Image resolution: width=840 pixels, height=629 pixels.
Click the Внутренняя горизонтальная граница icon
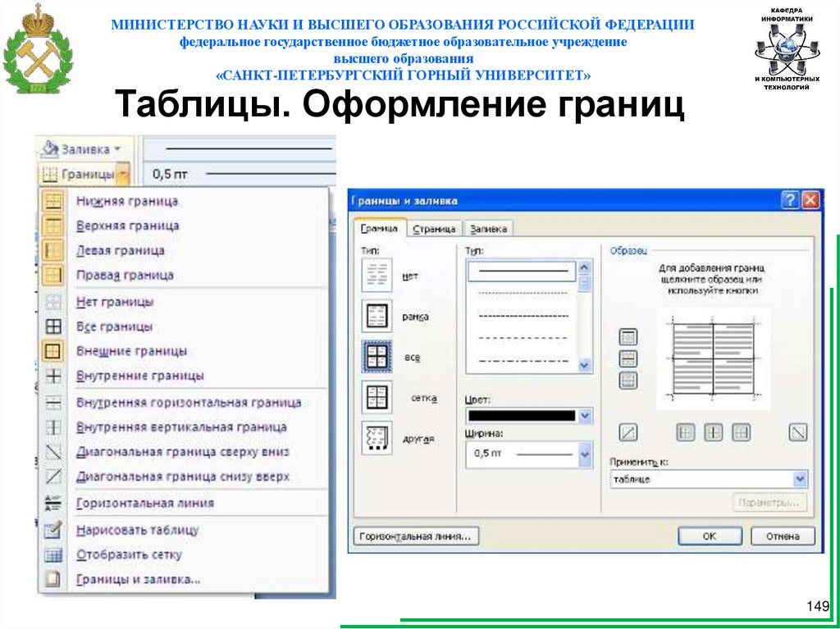click(53, 403)
